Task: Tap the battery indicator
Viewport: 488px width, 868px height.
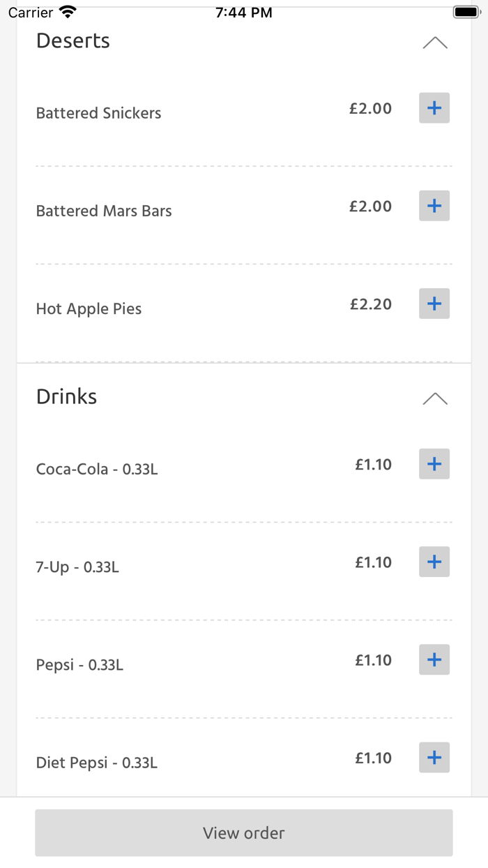Action: (465, 11)
